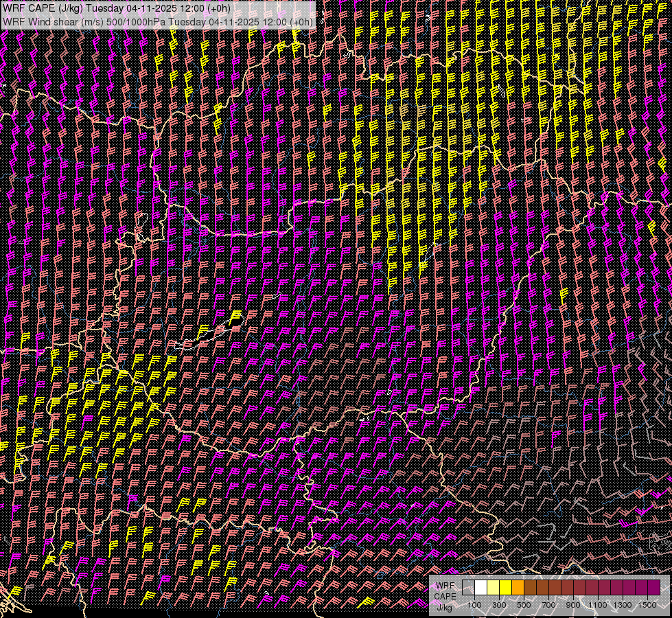
Task: Click the J/kg unit label in the legend
Action: (x=444, y=608)
